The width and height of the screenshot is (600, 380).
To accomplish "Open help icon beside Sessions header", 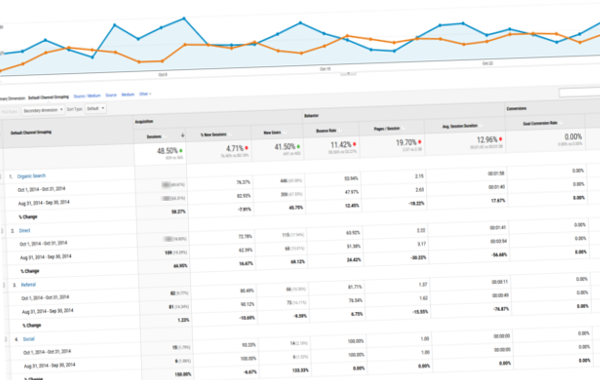I will [x=166, y=136].
